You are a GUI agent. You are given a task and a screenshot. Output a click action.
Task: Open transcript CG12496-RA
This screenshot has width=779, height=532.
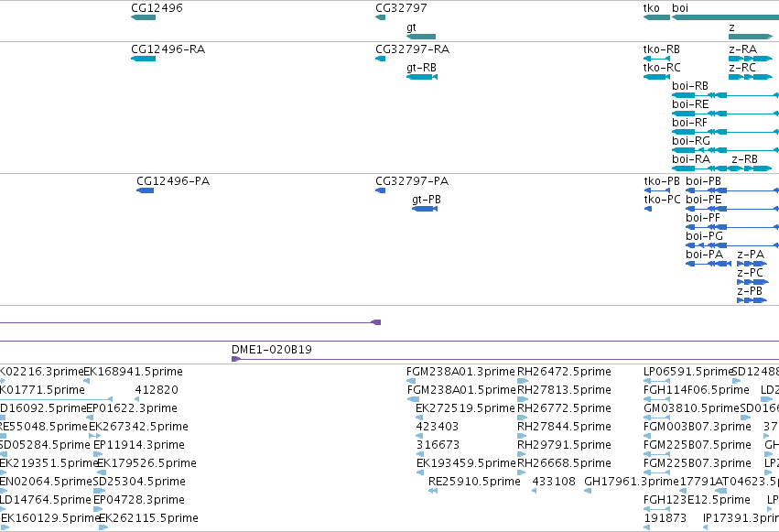coord(143,59)
